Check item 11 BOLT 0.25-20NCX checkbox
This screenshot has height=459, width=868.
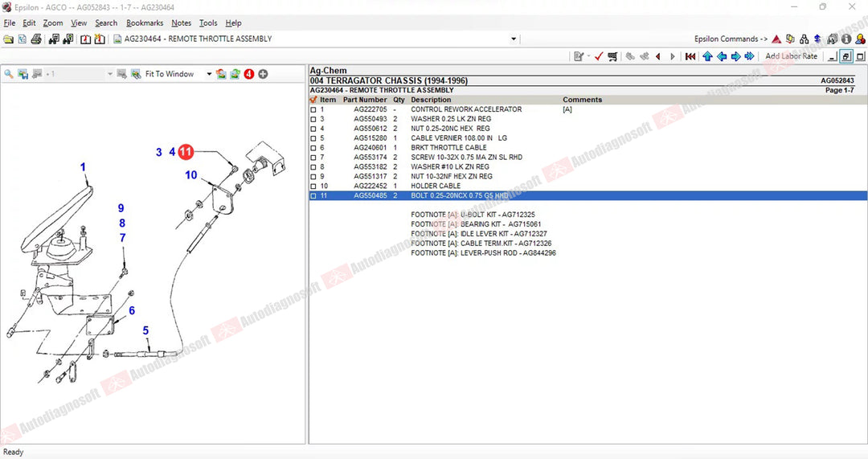(313, 196)
